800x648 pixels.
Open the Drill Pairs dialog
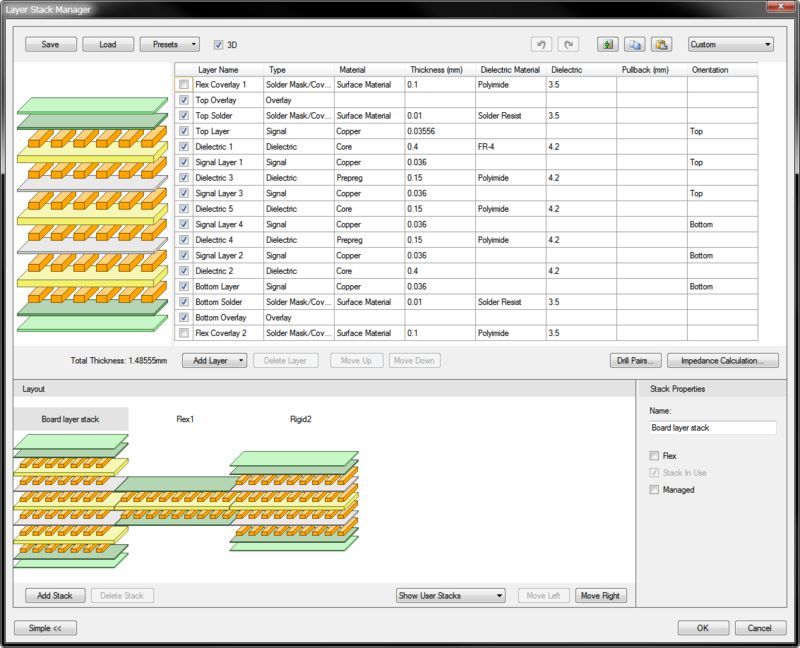tap(635, 361)
